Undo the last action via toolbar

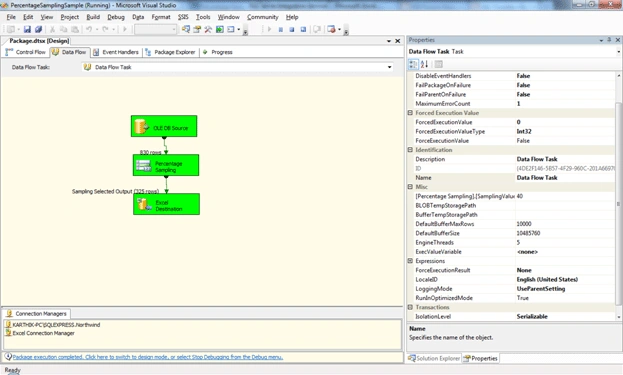click(x=89, y=29)
